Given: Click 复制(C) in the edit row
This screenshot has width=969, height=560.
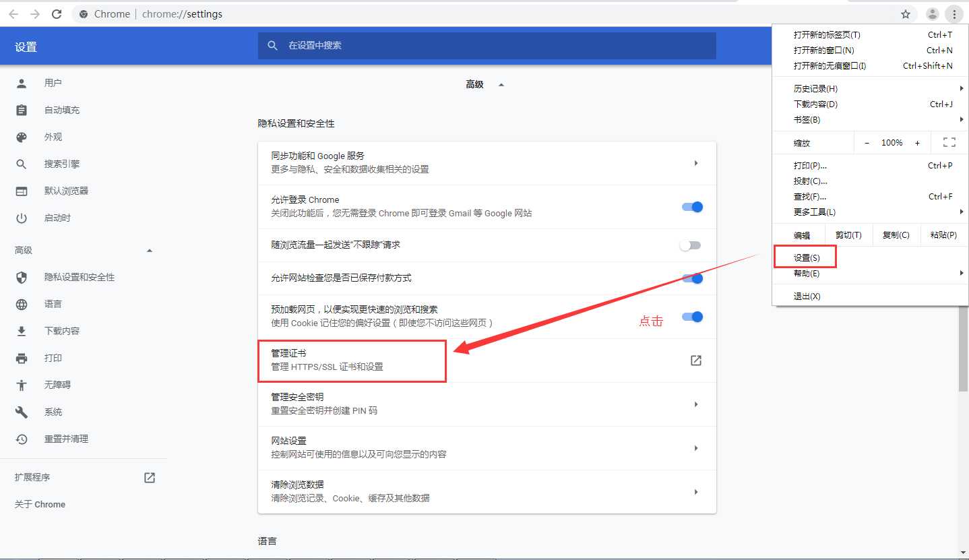Looking at the screenshot, I should [896, 235].
